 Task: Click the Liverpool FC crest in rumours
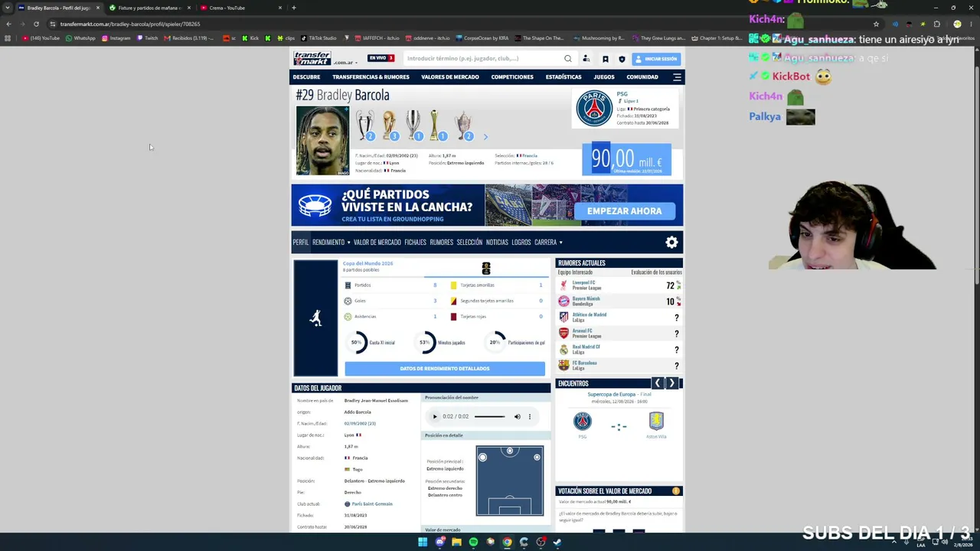click(564, 285)
